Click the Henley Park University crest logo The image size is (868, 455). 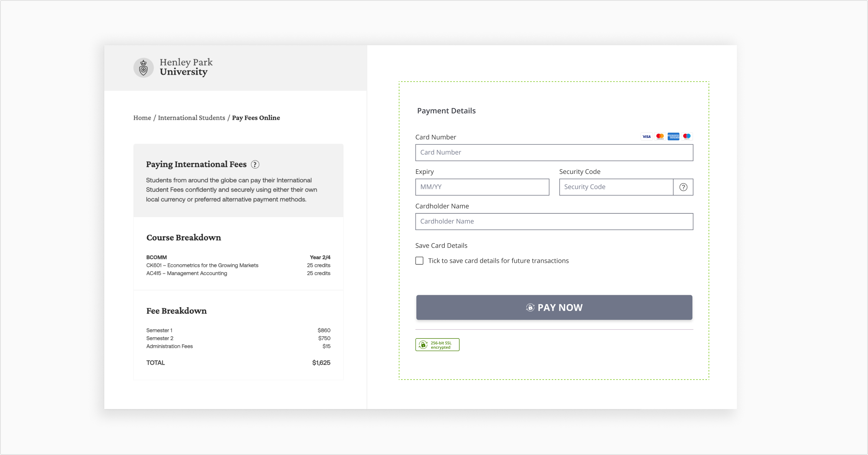point(143,68)
